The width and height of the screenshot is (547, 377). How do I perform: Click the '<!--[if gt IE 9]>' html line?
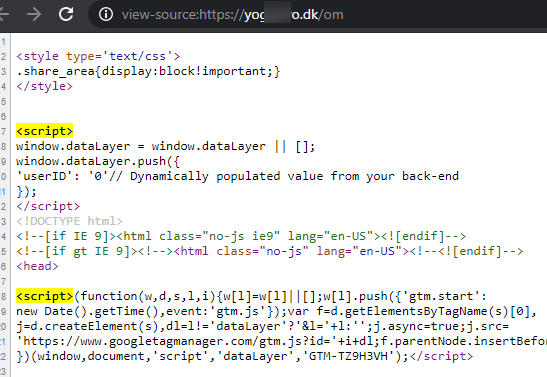click(270, 251)
